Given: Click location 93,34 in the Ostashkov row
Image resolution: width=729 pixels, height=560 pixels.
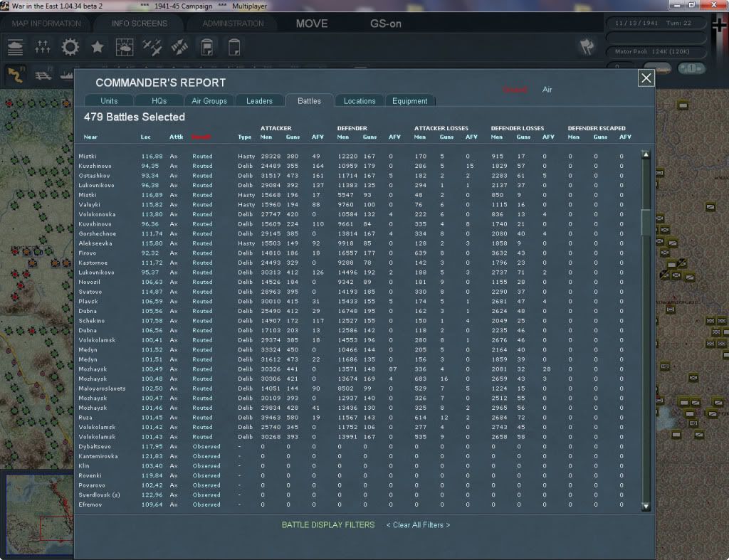Looking at the screenshot, I should coord(150,176).
